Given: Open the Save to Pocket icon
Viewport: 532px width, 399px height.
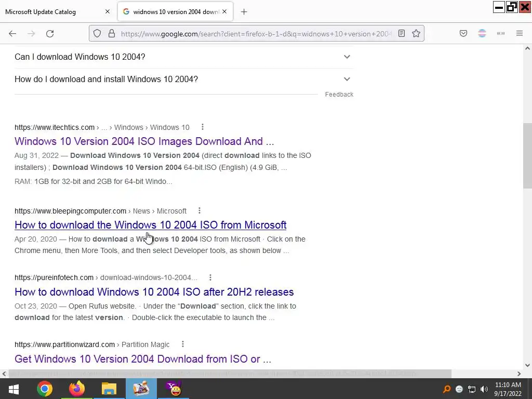Looking at the screenshot, I should tap(463, 33).
